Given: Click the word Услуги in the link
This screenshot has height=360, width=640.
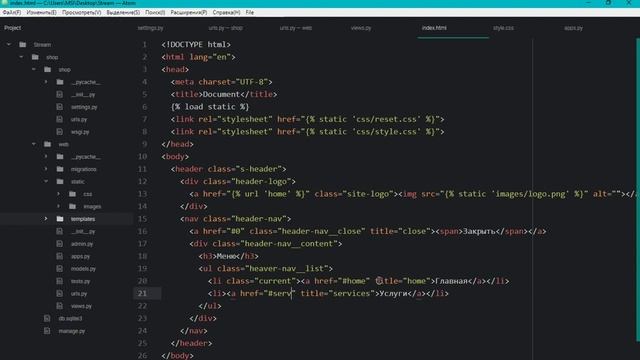Looking at the screenshot, I should point(393,293).
